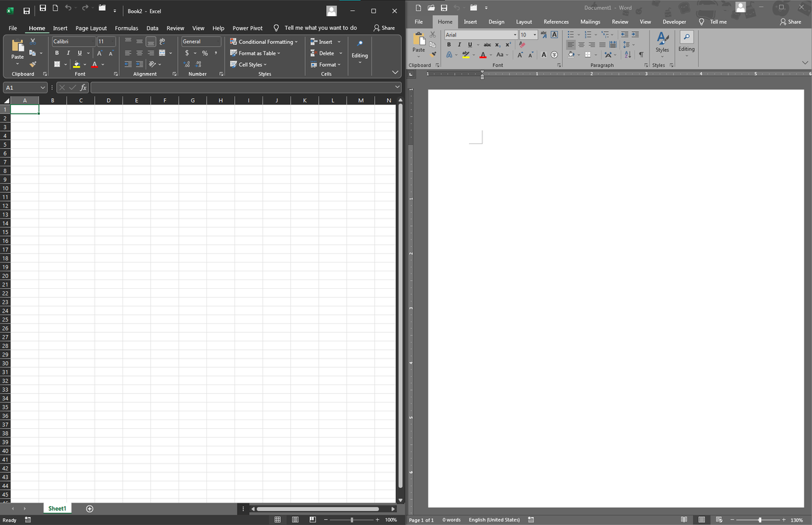Click Decrease Indent icon in Word
The width and height of the screenshot is (812, 525).
625,35
